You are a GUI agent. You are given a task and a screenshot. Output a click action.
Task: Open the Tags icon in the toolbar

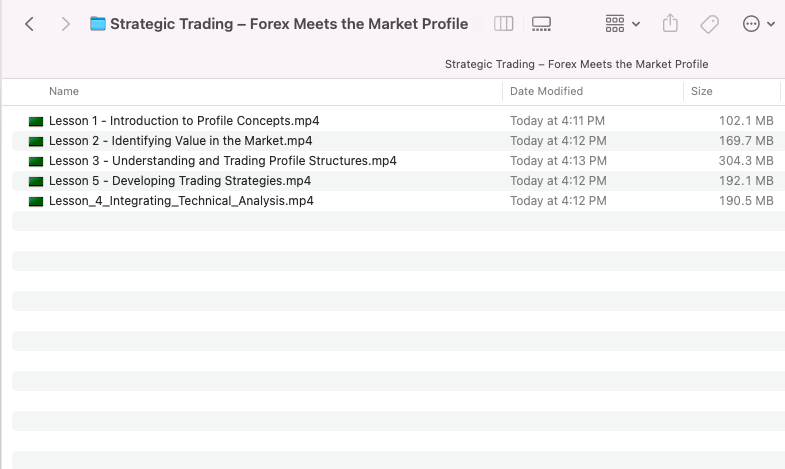pyautogui.click(x=709, y=24)
